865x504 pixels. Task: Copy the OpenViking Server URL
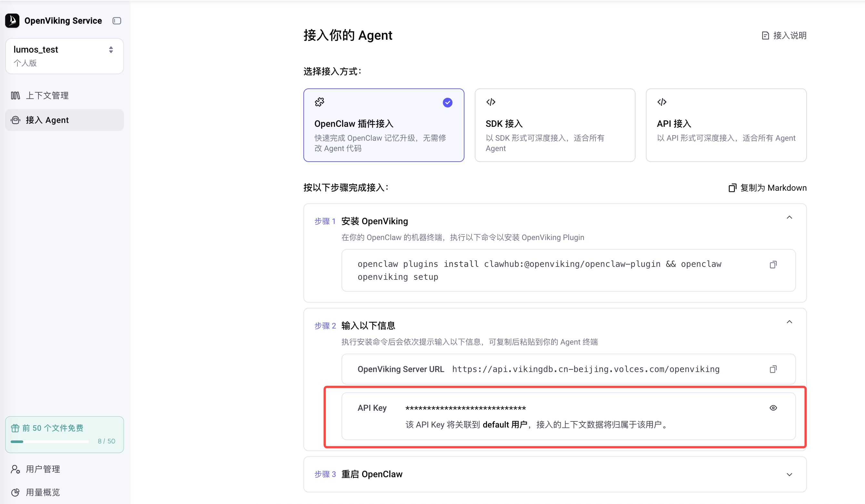[773, 369]
